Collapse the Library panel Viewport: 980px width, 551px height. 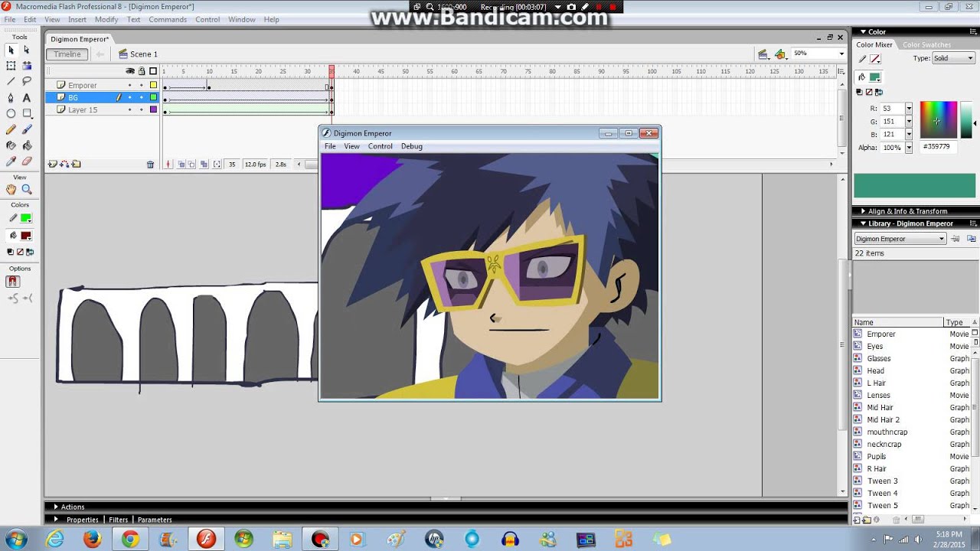tap(863, 223)
